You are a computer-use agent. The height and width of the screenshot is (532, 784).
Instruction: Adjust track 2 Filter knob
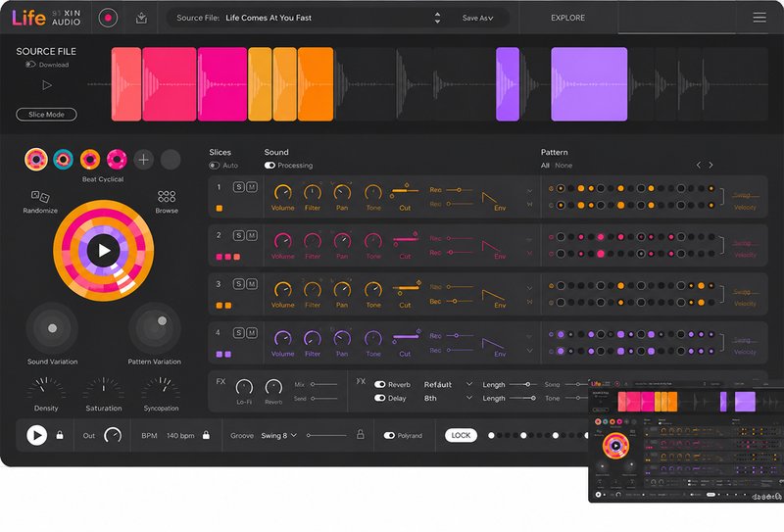coord(313,241)
